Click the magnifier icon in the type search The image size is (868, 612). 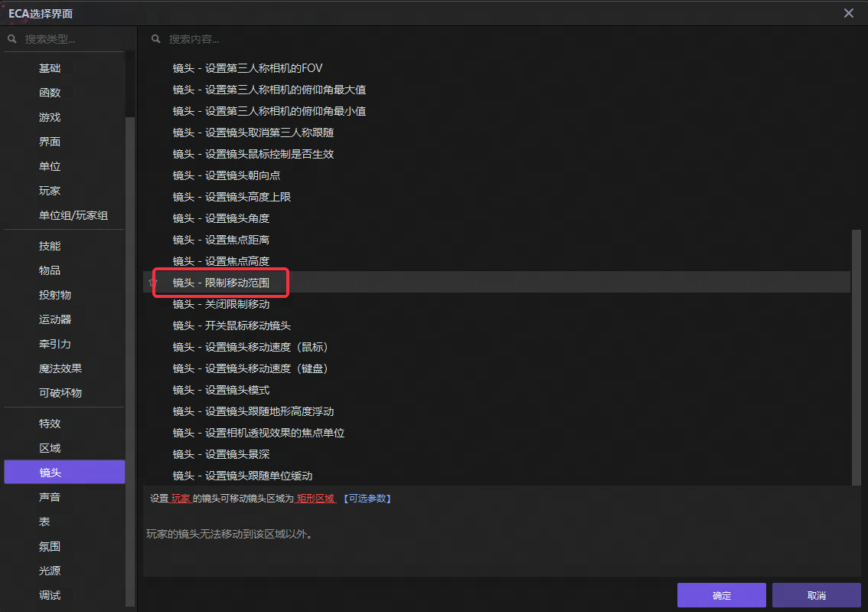click(x=12, y=39)
